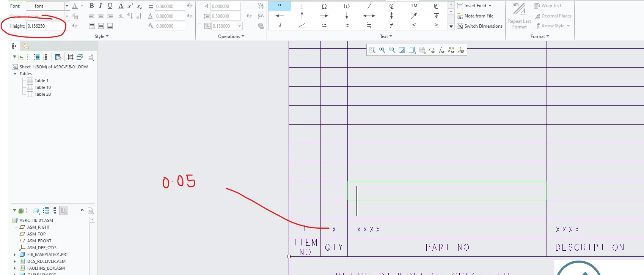Expand the Insert Field dropdown
The height and width of the screenshot is (275, 644).
tap(490, 6)
